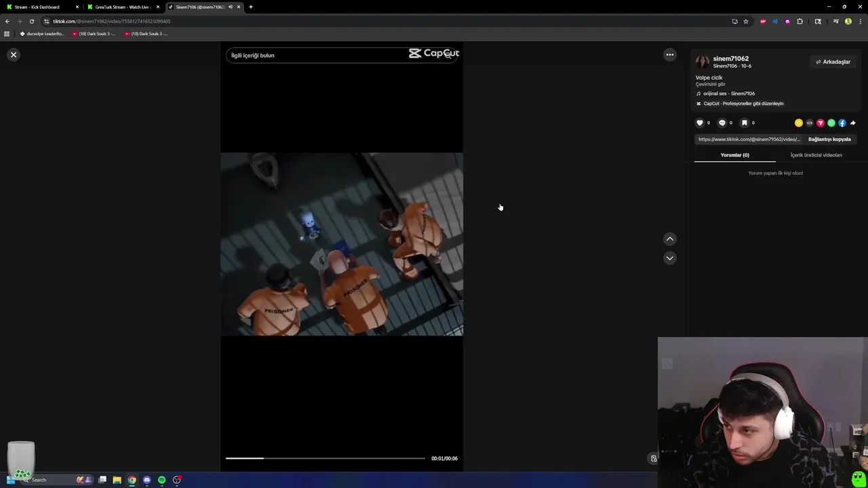Go back in browser history
Viewport: 868px width, 488px height.
coord(7,21)
